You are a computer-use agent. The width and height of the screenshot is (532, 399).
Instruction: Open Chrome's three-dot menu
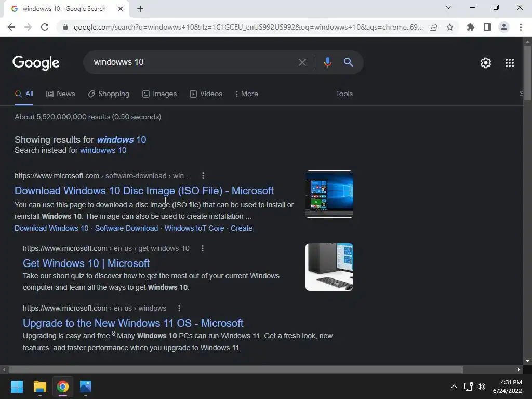coord(521,27)
